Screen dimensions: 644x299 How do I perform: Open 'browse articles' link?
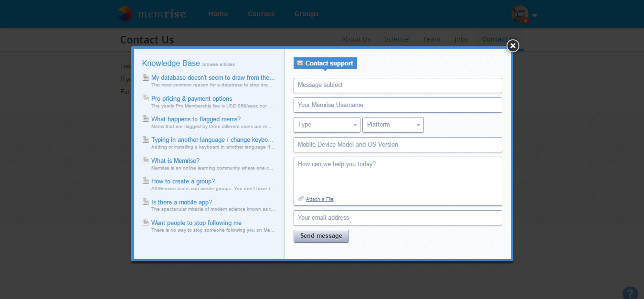pyautogui.click(x=219, y=64)
